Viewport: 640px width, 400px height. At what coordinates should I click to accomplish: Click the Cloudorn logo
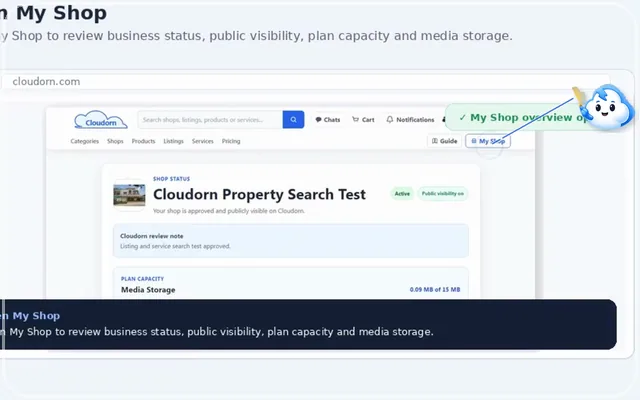[x=101, y=120]
